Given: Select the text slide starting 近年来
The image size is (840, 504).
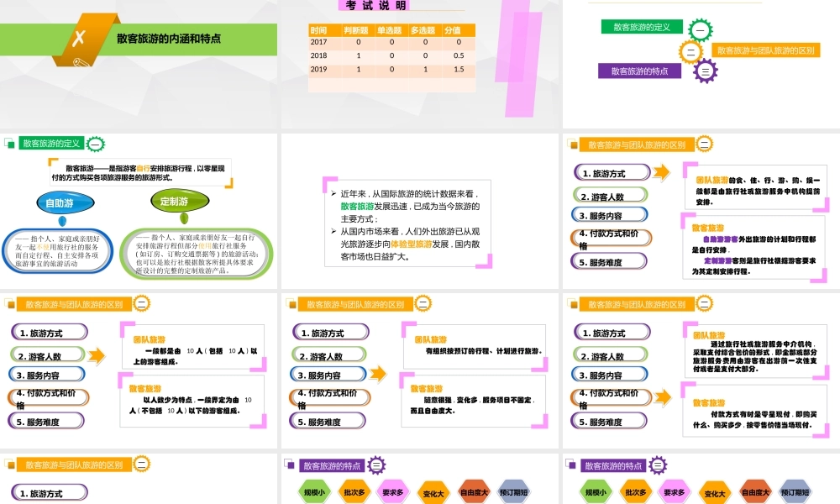Looking at the screenshot, I should pyautogui.click(x=419, y=211).
